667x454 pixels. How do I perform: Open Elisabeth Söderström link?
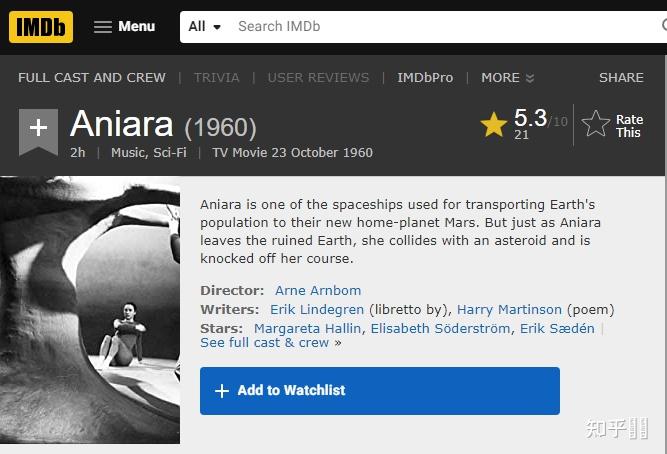[x=441, y=328]
